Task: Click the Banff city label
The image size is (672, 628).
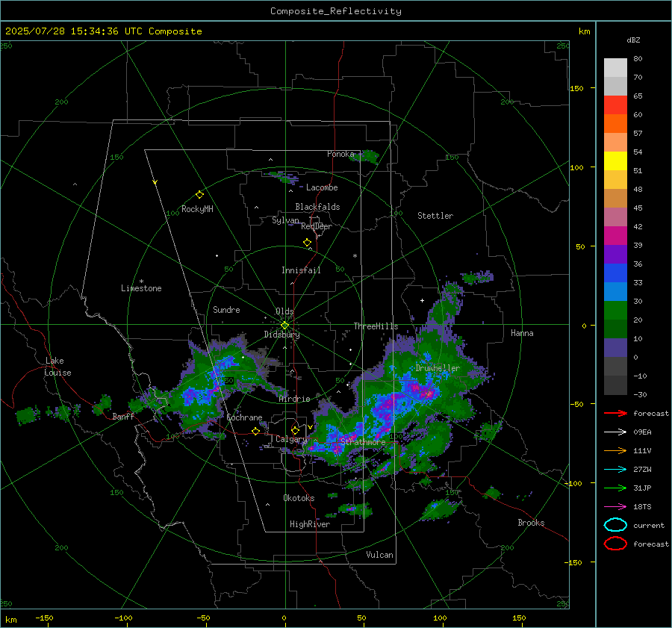Action: [x=123, y=417]
